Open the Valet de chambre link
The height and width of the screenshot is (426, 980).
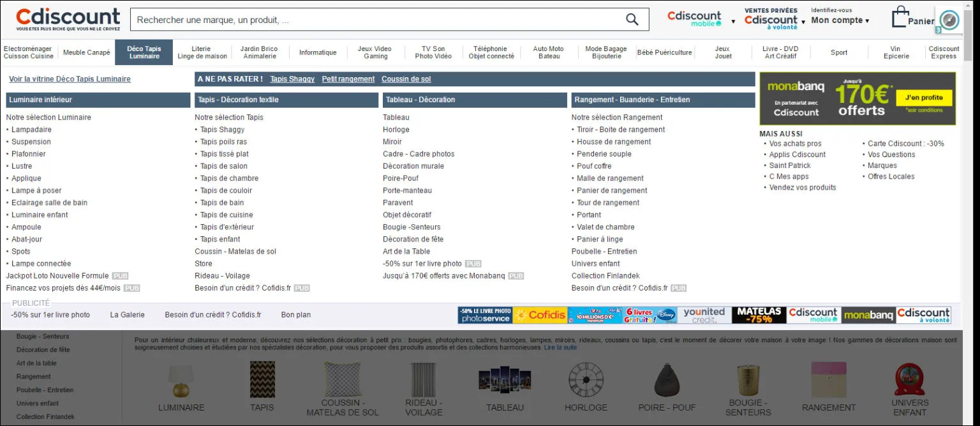point(605,227)
